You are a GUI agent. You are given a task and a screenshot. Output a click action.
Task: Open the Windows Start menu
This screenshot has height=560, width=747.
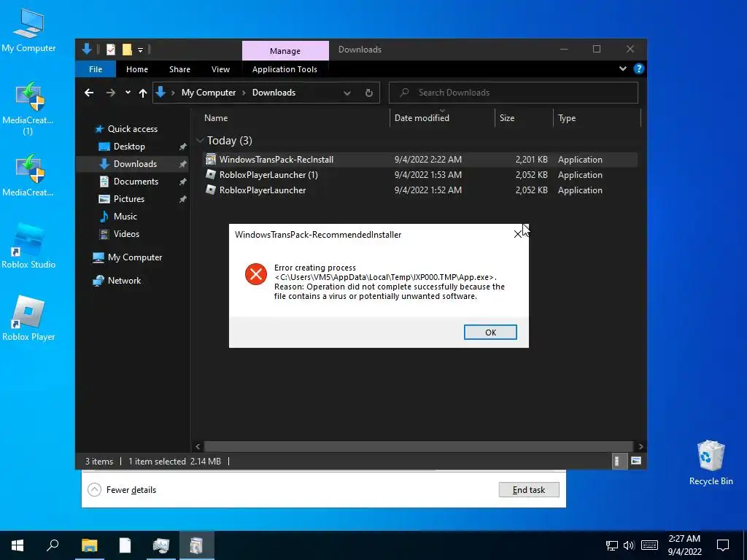pos(18,545)
